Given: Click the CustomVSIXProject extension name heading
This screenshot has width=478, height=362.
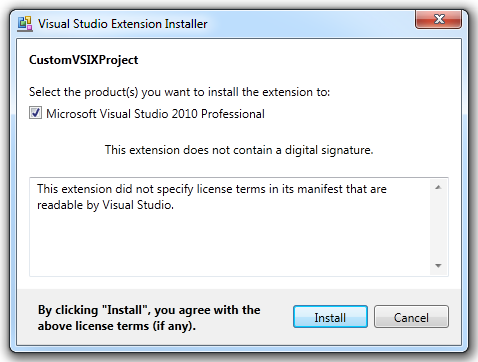Looking at the screenshot, I should pos(83,60).
